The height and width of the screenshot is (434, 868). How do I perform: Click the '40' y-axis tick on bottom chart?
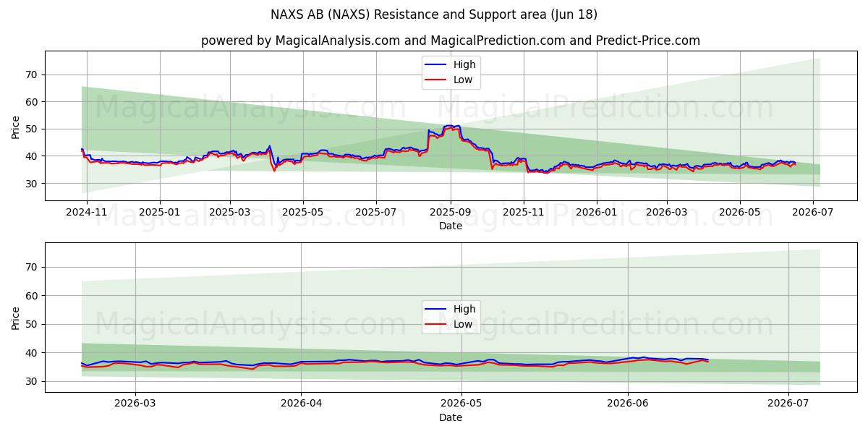33,353
